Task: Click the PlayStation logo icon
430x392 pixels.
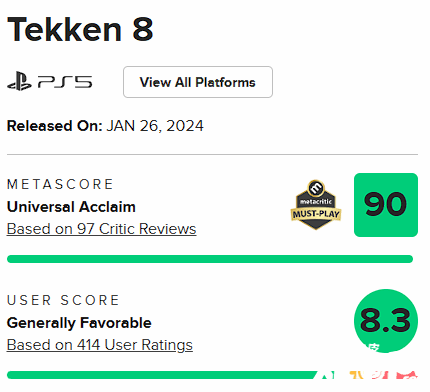Action: click(19, 82)
